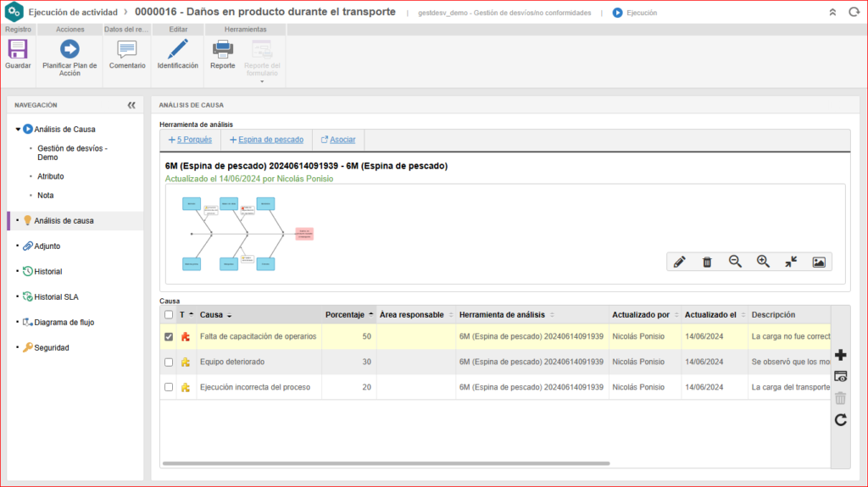The height and width of the screenshot is (487, 868).
Task: Select Historial SLA in navigation
Action: click(x=60, y=296)
